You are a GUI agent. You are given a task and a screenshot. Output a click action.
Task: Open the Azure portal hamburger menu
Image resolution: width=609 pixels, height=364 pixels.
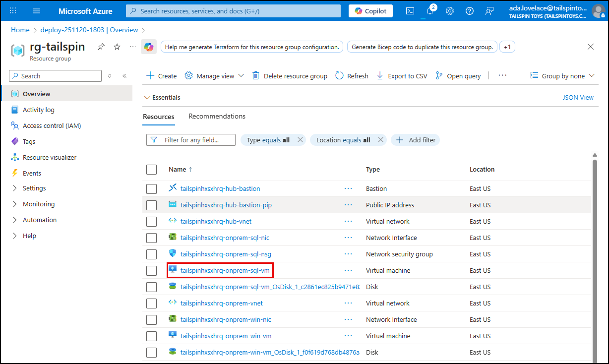(36, 10)
